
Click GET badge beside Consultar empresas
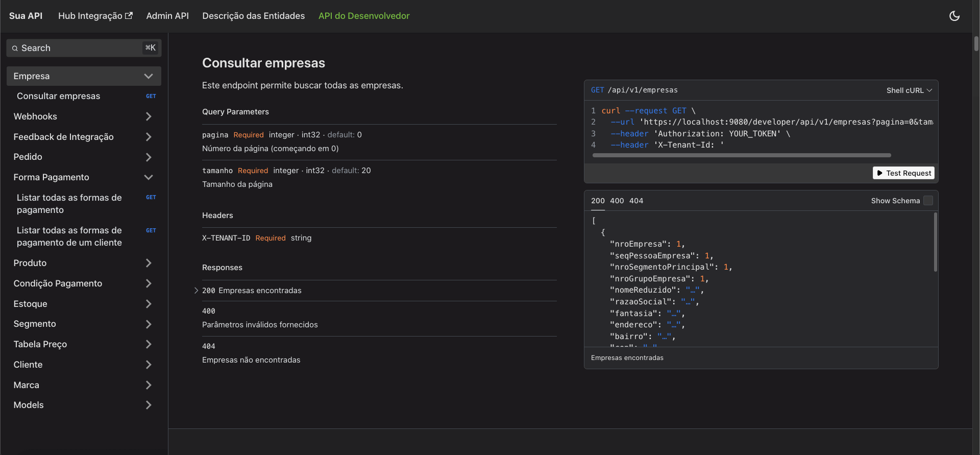pos(151,96)
